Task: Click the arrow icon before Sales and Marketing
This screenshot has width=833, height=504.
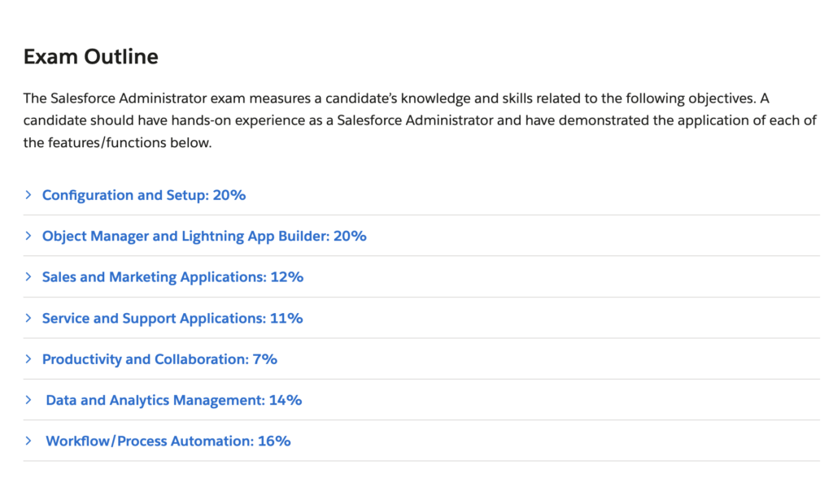Action: [28, 276]
